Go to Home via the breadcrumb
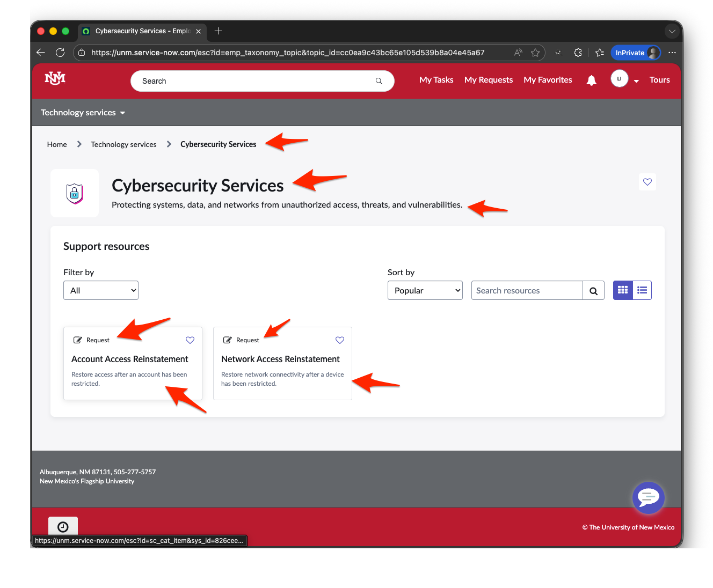The image size is (713, 588). click(56, 144)
